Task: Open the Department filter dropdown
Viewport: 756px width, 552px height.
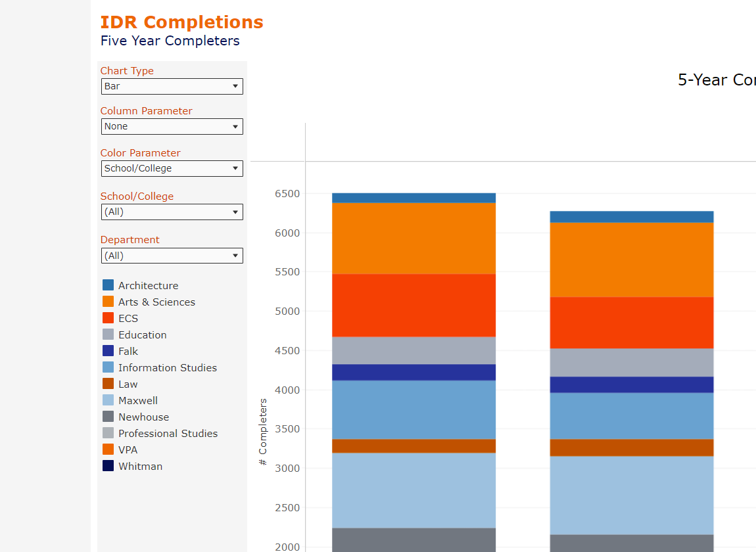Action: pyautogui.click(x=172, y=256)
